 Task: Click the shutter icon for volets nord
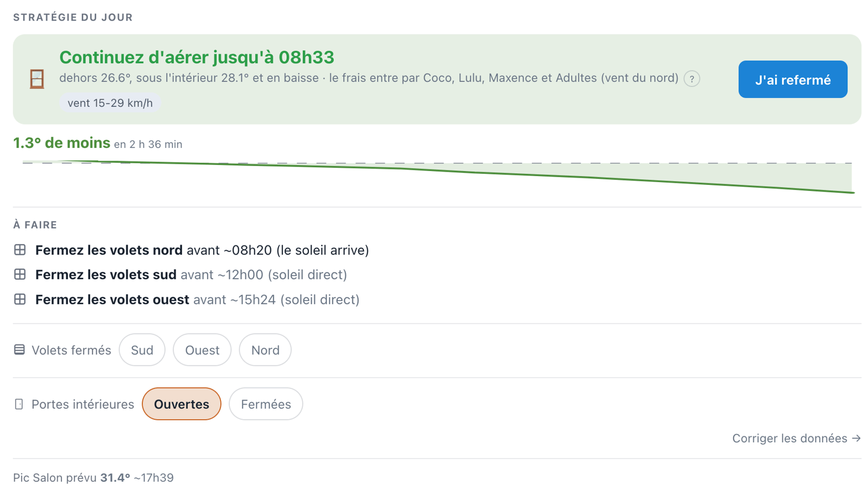point(20,250)
